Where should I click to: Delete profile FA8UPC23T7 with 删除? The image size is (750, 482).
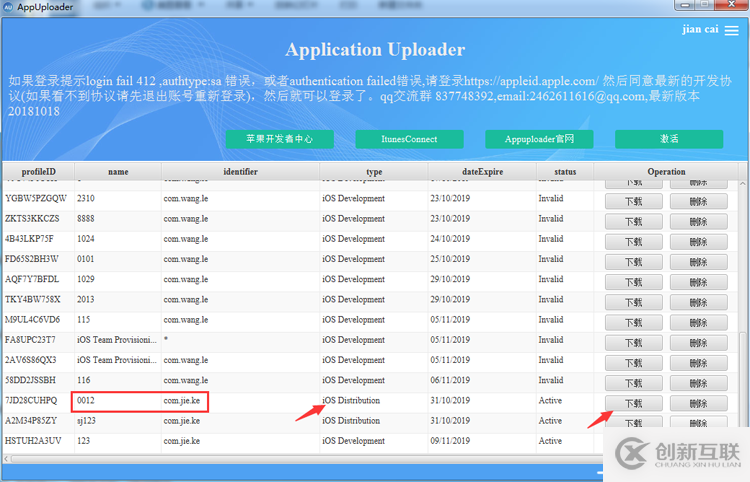698,343
